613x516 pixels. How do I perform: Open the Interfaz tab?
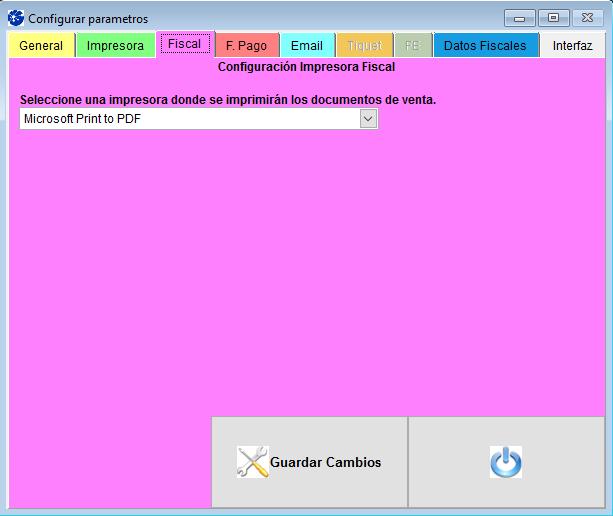(x=572, y=46)
